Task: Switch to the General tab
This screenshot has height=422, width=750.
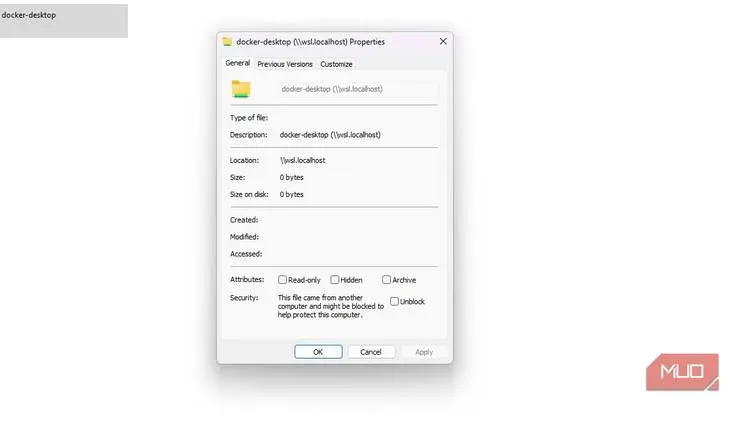Action: [238, 63]
